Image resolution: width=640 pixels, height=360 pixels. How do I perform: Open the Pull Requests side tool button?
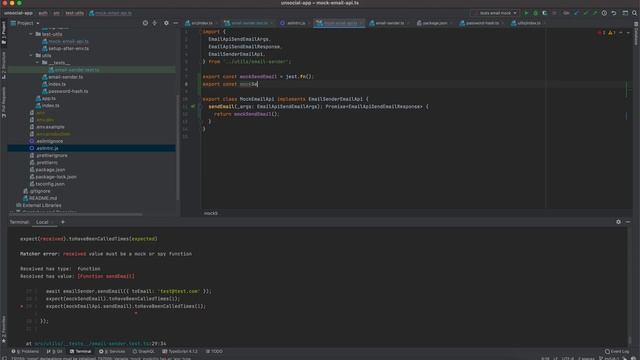[x=4, y=102]
